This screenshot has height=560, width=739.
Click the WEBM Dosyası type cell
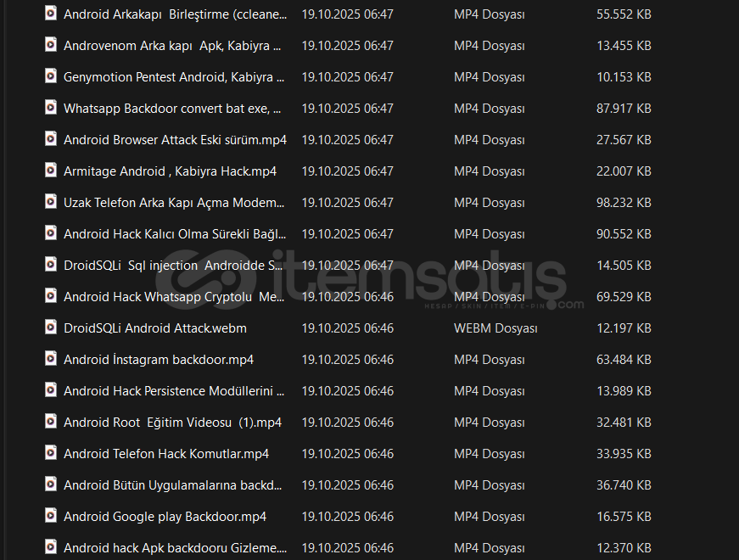click(495, 328)
